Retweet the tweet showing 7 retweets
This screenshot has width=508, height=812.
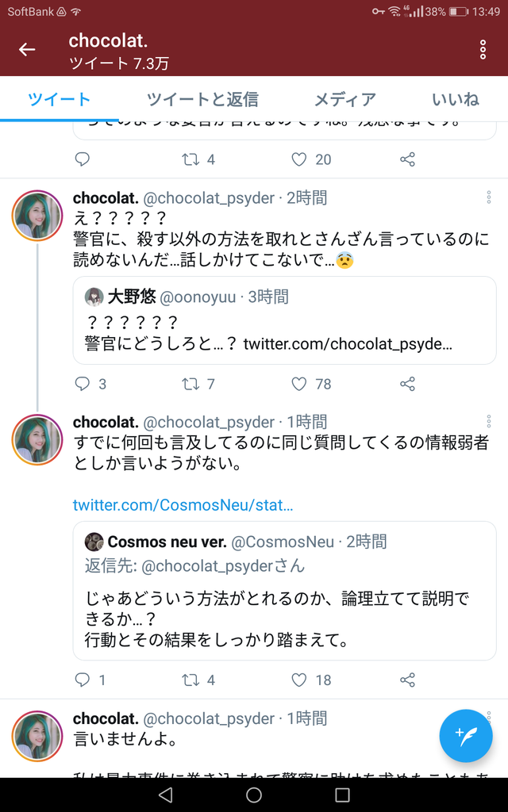(190, 384)
